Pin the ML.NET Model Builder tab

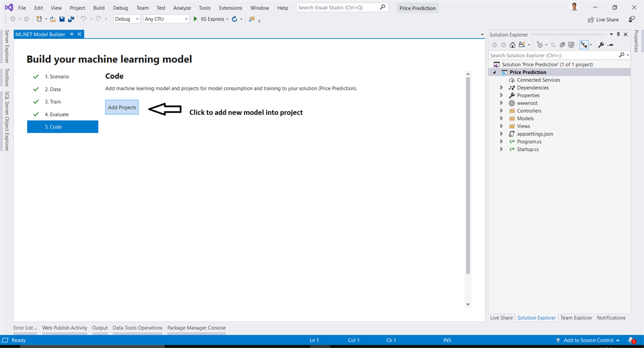[72, 34]
